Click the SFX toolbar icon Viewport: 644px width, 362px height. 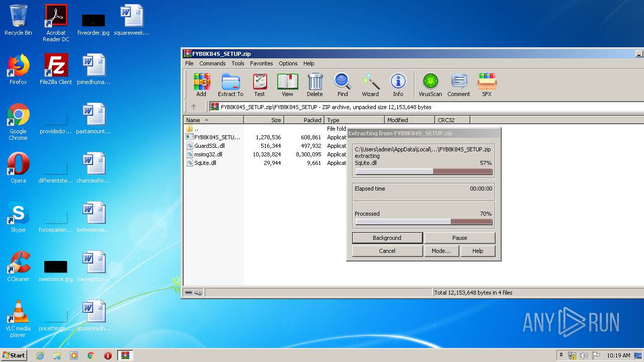[x=487, y=84]
